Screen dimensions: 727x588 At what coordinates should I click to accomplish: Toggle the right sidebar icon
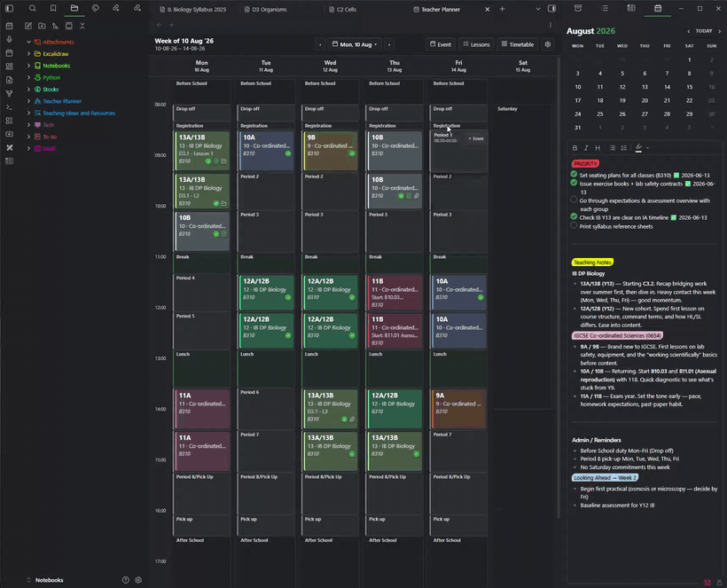coord(551,9)
